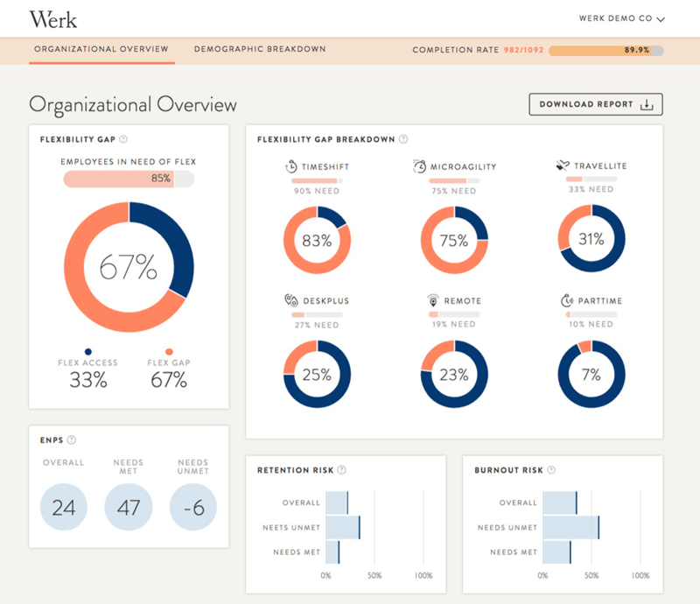Click the Remote signal icon

click(432, 300)
